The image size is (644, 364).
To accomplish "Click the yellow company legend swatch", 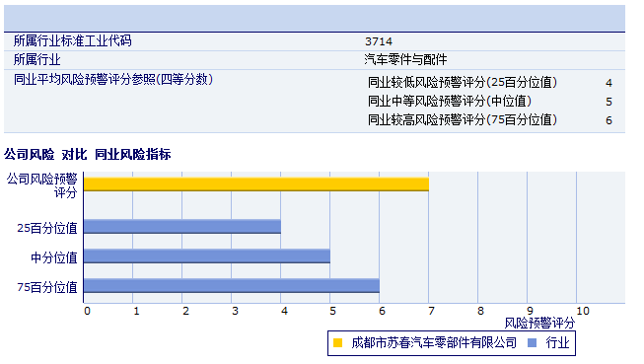I will tap(337, 342).
